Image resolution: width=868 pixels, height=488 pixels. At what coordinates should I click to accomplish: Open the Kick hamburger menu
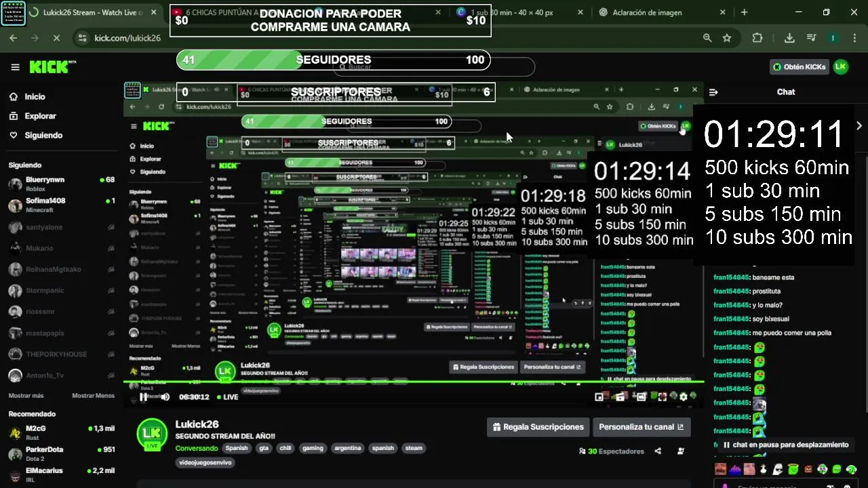click(x=15, y=67)
